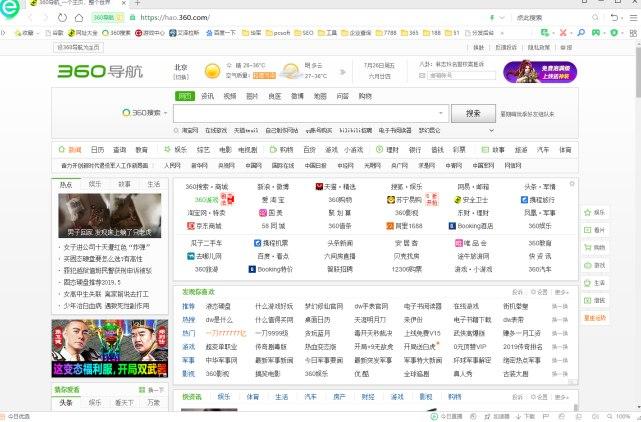
Task: Select the 视频 search tab
Action: 230,96
